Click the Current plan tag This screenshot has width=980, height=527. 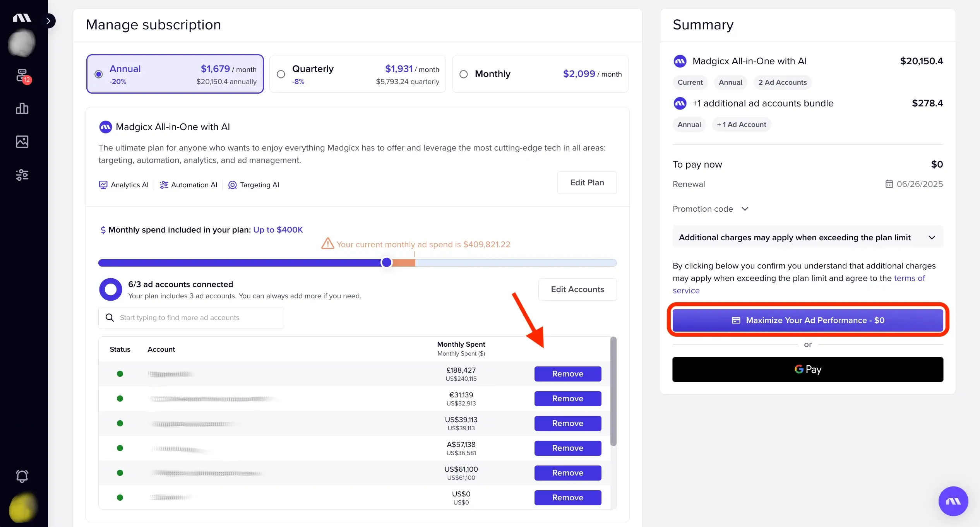click(690, 82)
